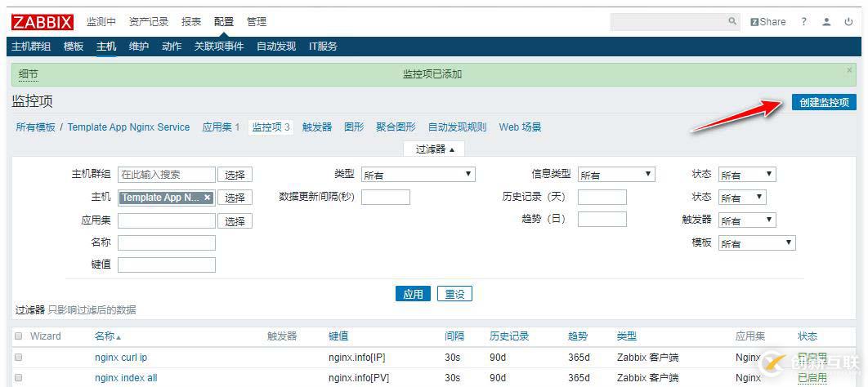This screenshot has height=387, width=868.
Task: Open the 信息类型 dropdown
Action: coord(617,175)
